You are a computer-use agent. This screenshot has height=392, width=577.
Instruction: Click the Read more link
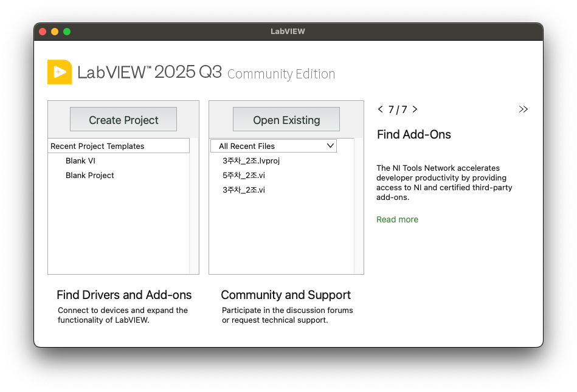[397, 219]
